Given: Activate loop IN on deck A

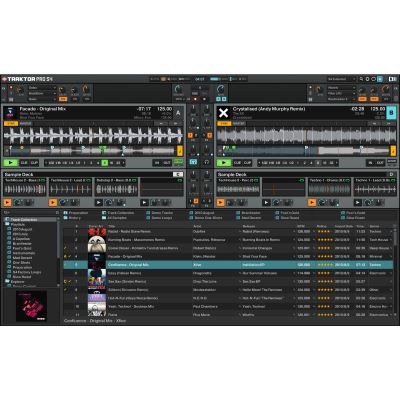Looking at the screenshot, I should [x=157, y=163].
